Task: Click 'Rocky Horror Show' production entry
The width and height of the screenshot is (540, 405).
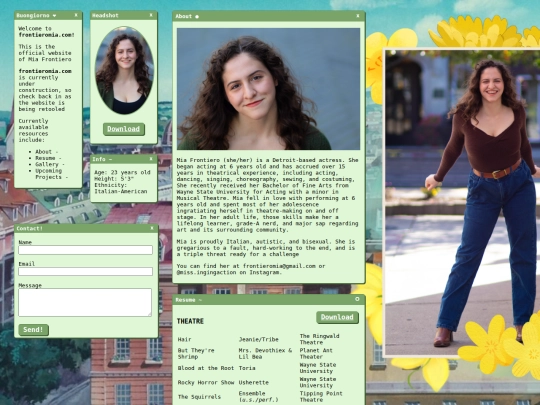Action: (x=206, y=383)
